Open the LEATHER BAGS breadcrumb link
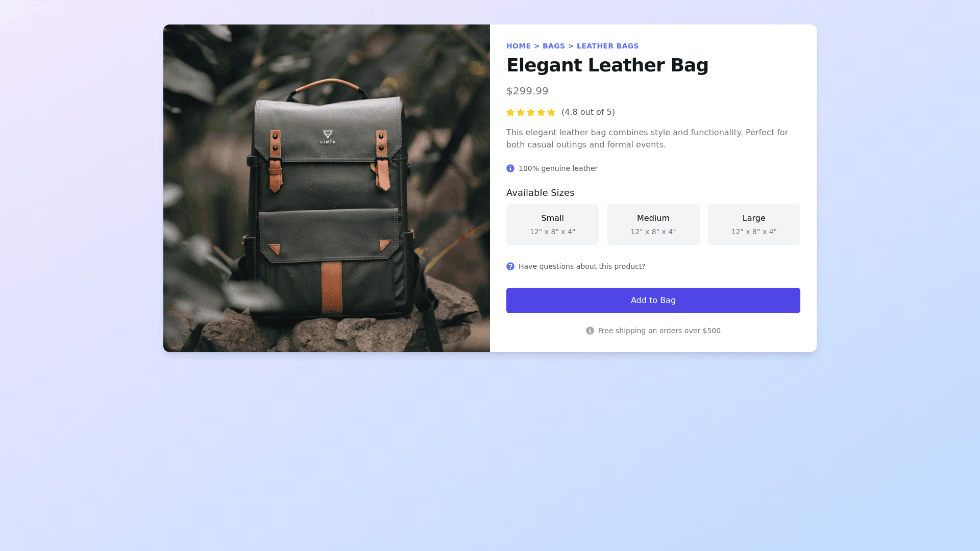980x551 pixels. click(x=607, y=46)
